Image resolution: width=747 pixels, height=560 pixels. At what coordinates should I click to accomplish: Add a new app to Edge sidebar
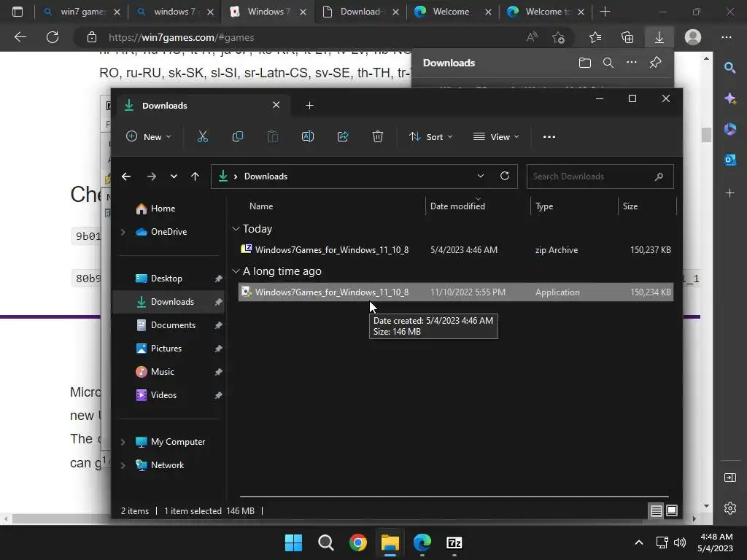tap(729, 192)
